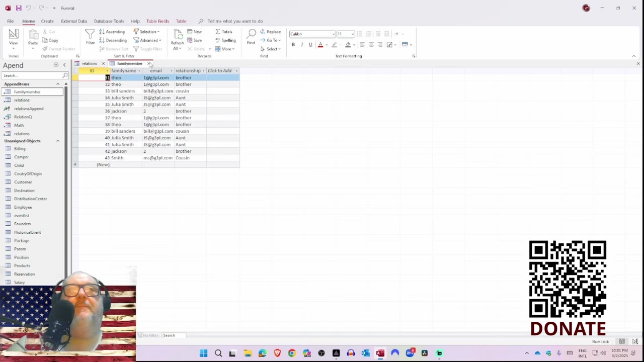Open External Data ribbon tab
Screen dimensions: 644x362
point(74,21)
